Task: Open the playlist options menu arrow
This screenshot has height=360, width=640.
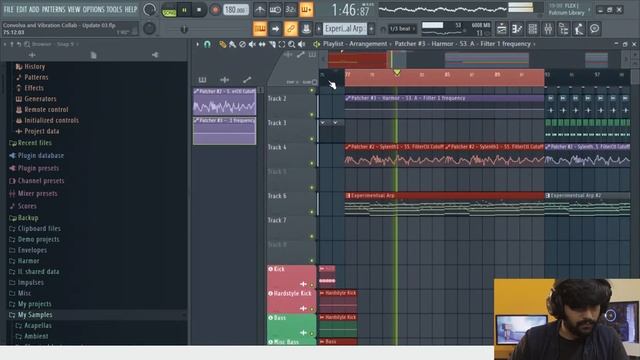Action: pyautogui.click(x=198, y=44)
